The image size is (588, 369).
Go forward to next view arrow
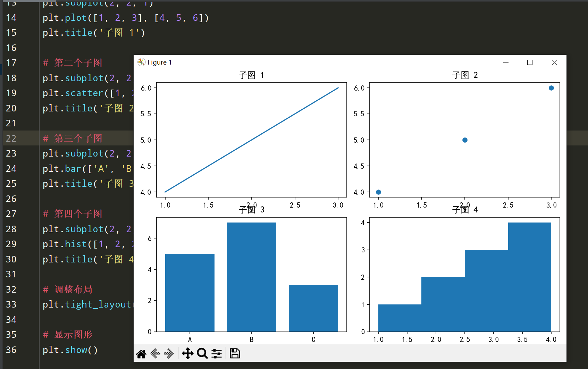click(x=169, y=354)
